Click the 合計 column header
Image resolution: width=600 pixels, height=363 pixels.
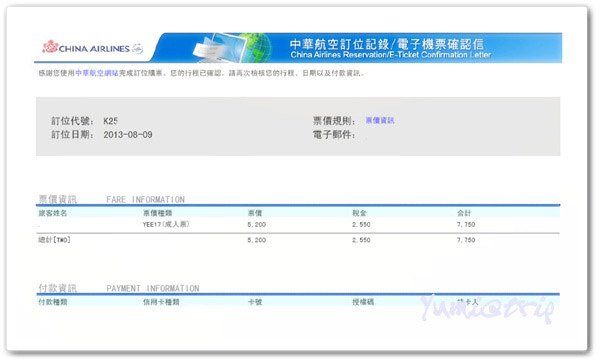tap(464, 213)
